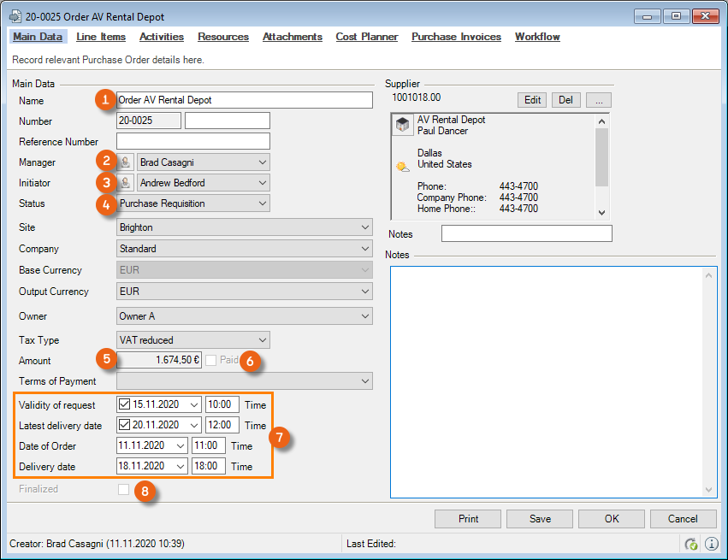Open the Status dropdown
This screenshot has height=560, width=728.
click(261, 203)
